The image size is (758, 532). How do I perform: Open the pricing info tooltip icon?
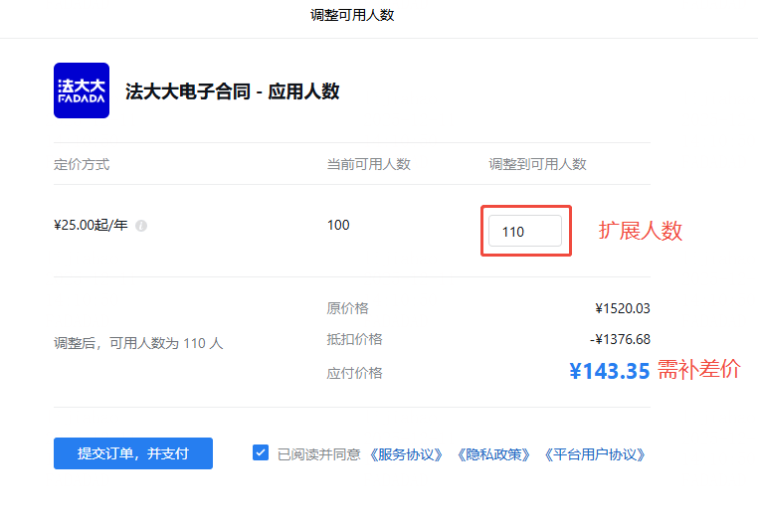point(141,226)
